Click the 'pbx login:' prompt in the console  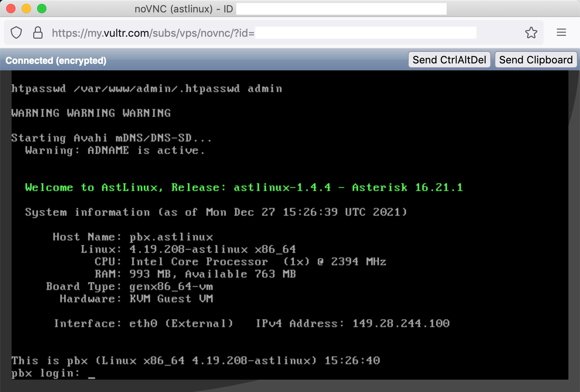pos(46,373)
